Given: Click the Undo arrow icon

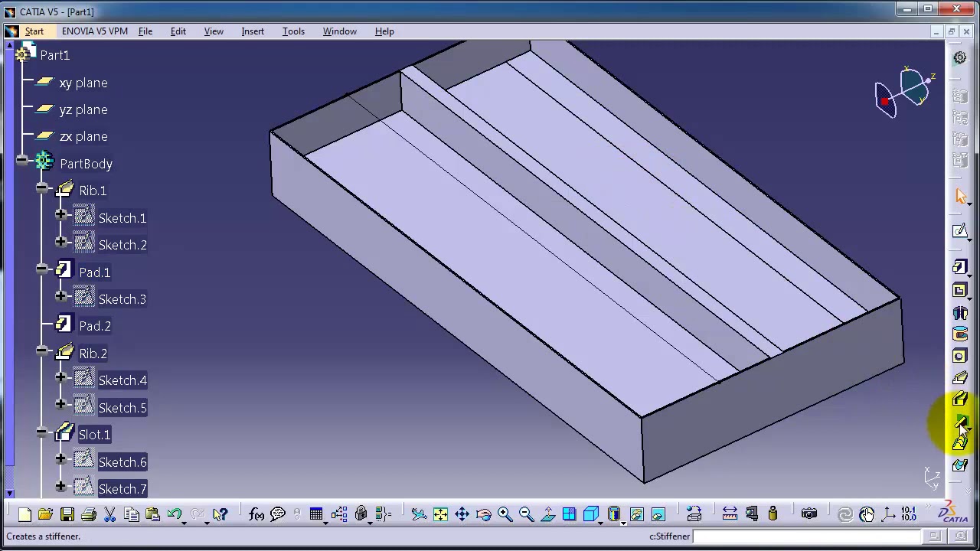Looking at the screenshot, I should 174,514.
